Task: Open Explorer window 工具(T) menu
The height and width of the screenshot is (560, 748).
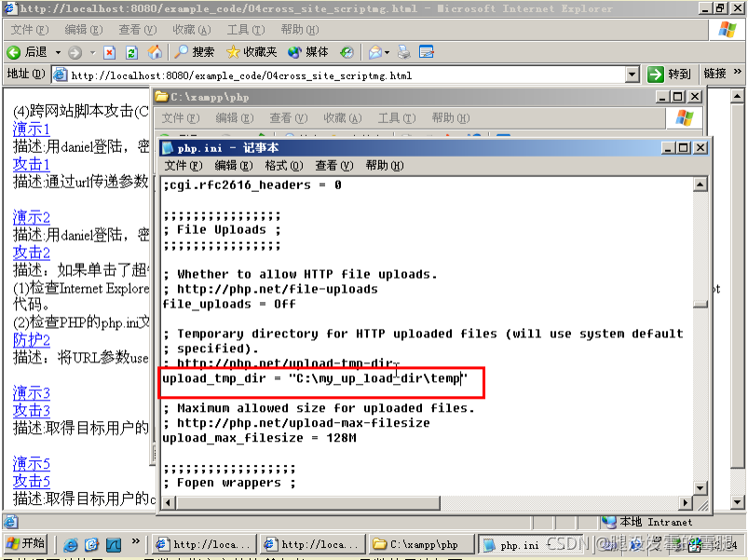Action: click(397, 117)
